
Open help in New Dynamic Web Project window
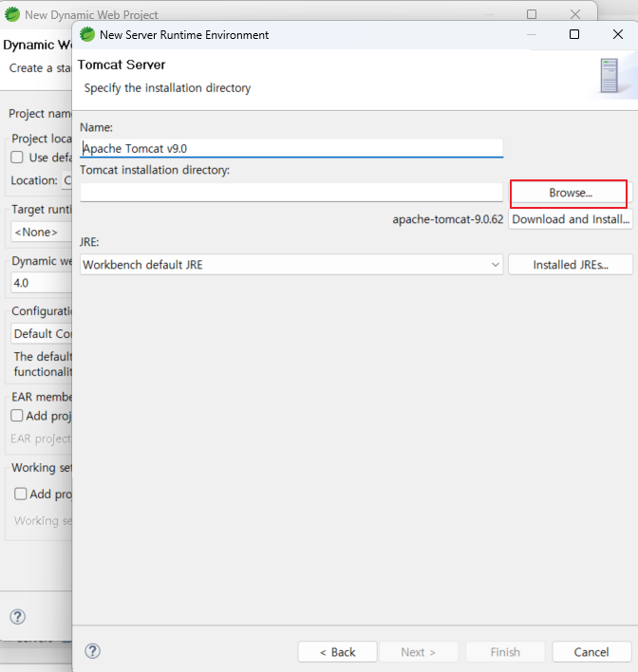tap(18, 617)
